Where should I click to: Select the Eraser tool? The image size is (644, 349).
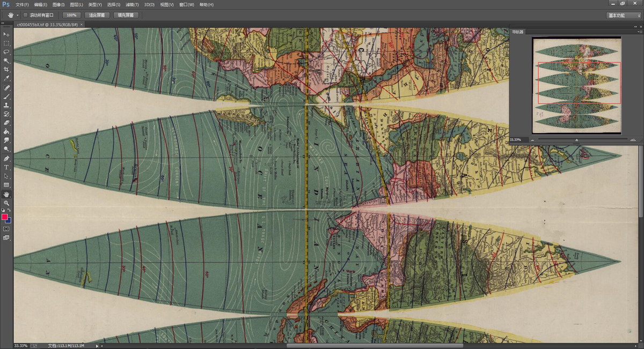6,123
